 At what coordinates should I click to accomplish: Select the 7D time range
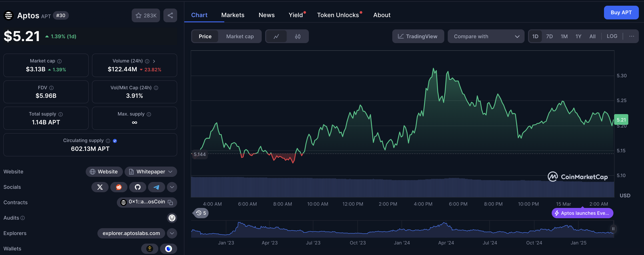pyautogui.click(x=549, y=37)
